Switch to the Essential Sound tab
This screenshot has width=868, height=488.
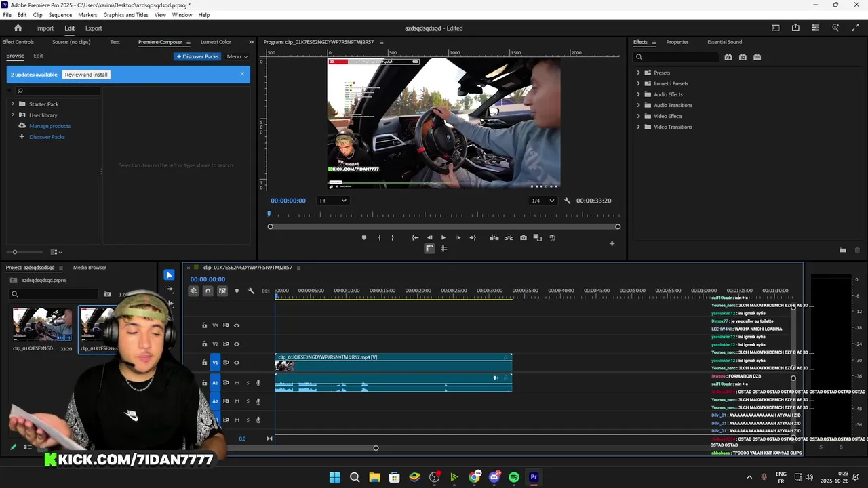[724, 42]
